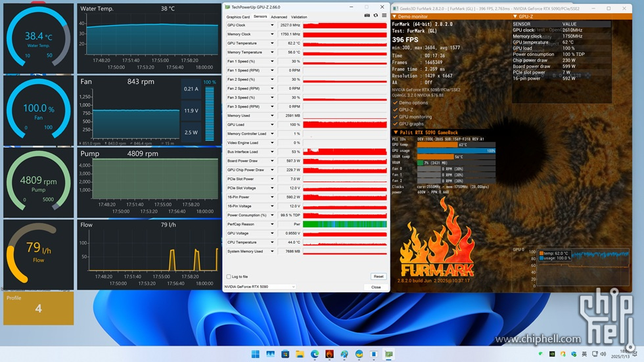Viewport: 644px width, 362px height.
Task: Open GPU Clock sensor dropdown
Action: click(x=272, y=25)
